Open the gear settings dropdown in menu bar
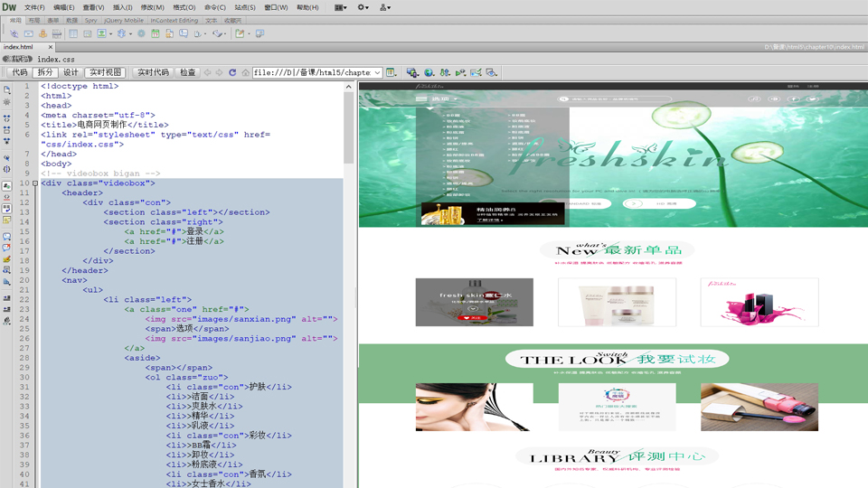 [363, 8]
